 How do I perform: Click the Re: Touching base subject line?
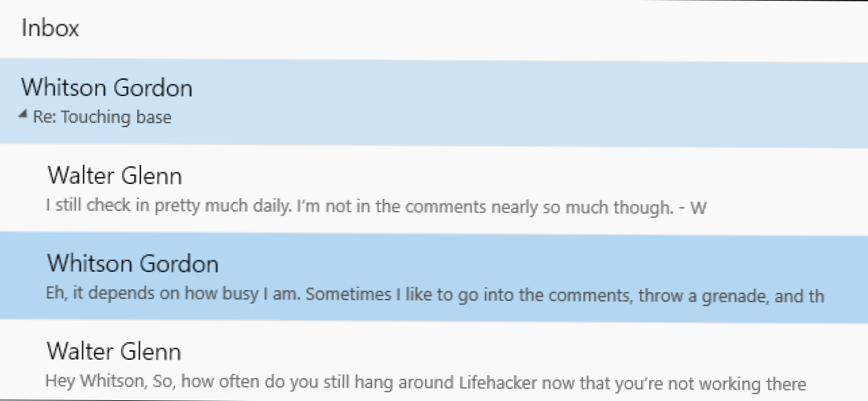(103, 117)
